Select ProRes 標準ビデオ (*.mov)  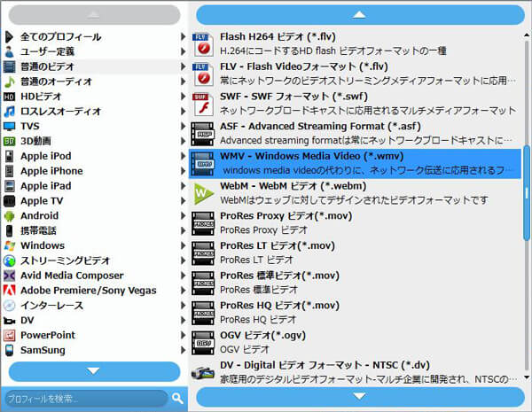(x=355, y=283)
